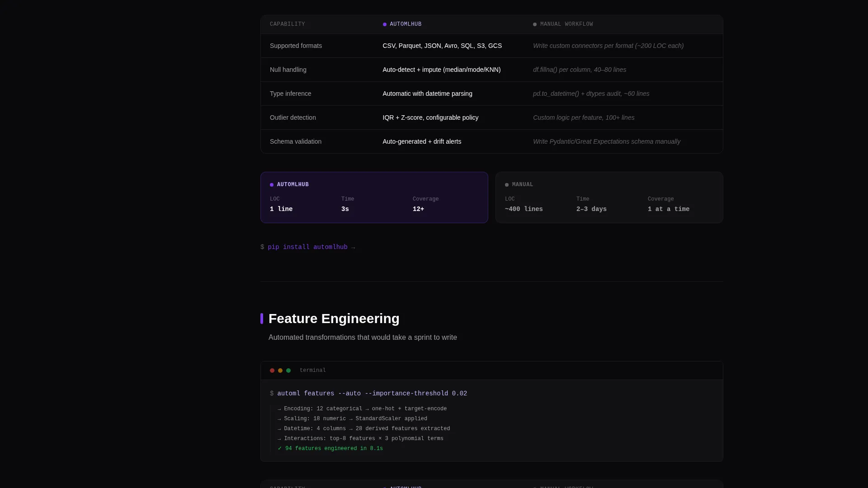Click the '2–3 days' Time value
The image size is (868, 488).
click(x=591, y=209)
